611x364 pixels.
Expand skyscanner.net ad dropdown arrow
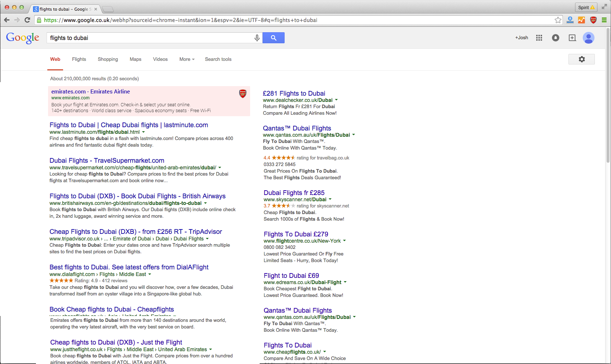tap(330, 199)
